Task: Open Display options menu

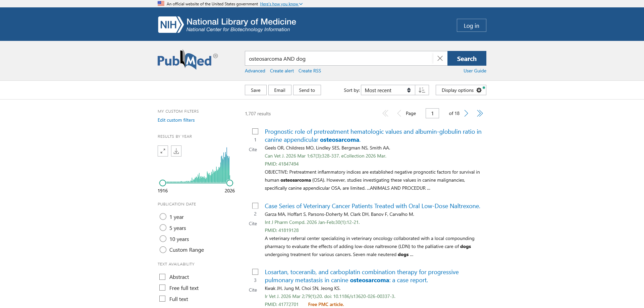Action: pos(461,90)
